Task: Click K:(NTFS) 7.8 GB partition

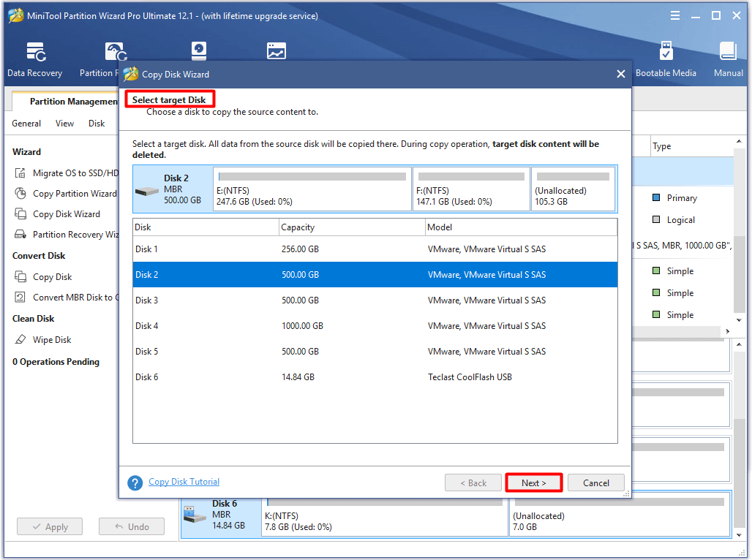Action: tap(385, 516)
